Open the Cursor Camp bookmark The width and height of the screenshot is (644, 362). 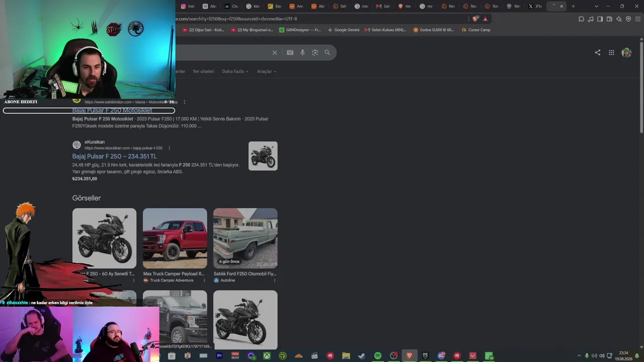(476, 30)
